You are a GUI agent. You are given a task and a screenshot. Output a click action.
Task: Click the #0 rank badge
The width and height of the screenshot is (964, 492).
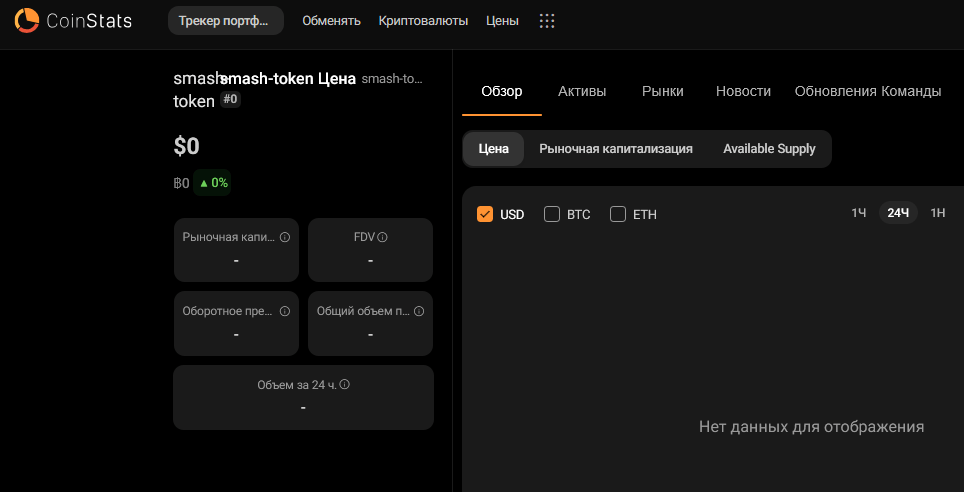tap(231, 99)
